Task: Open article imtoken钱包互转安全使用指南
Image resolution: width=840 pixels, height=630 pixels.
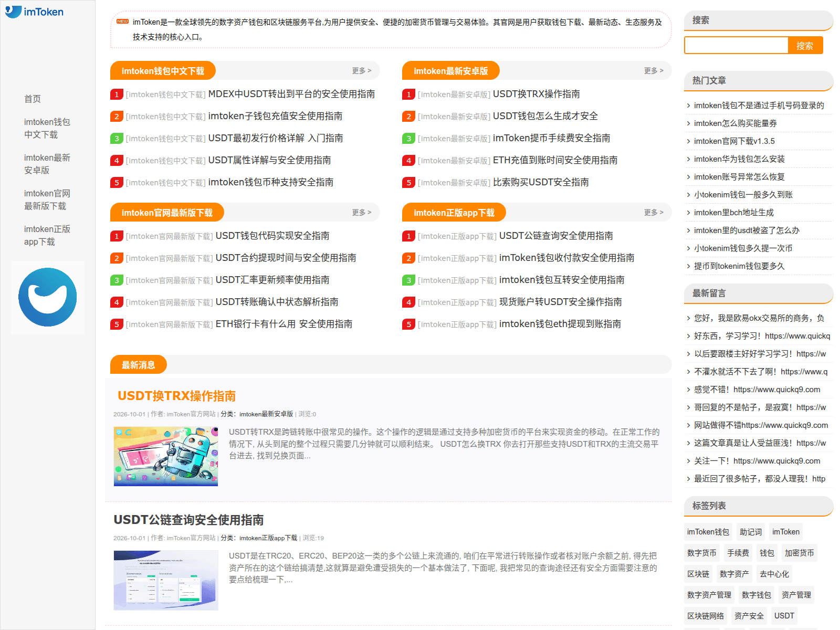Action: click(562, 280)
